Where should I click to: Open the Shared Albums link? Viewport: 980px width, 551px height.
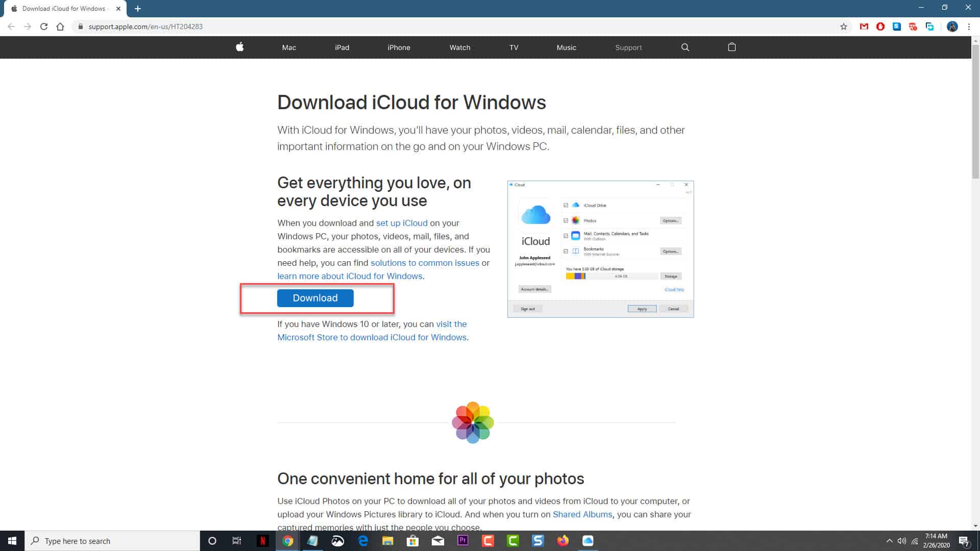pos(582,514)
